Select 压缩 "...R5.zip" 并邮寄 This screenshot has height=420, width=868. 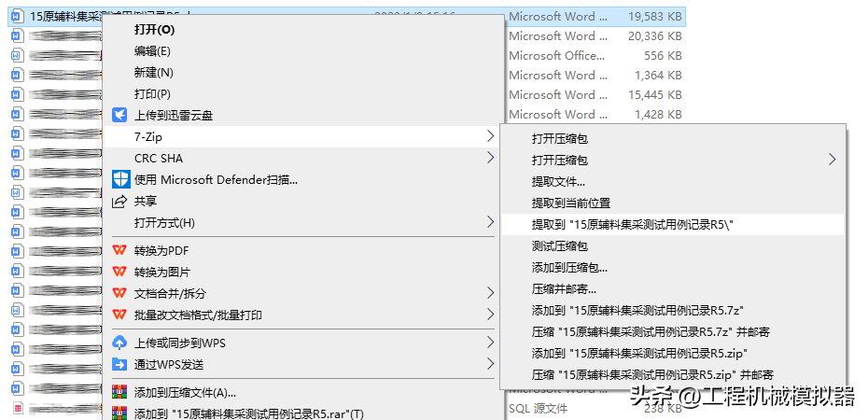tap(652, 374)
